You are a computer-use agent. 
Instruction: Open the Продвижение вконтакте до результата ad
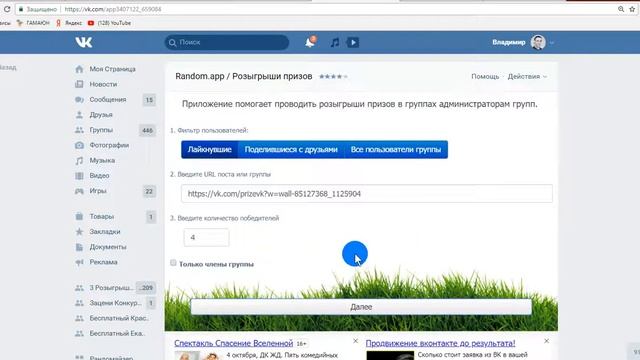click(x=440, y=343)
